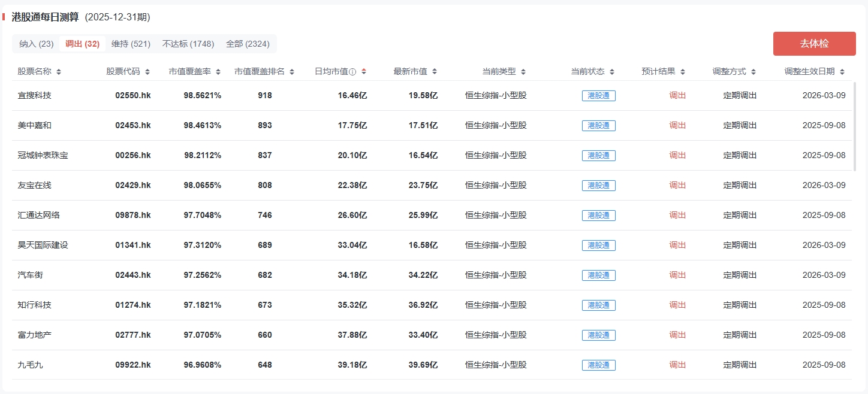This screenshot has height=394, width=868.
Task: Click average market cap 33.04亿
Action: pyautogui.click(x=352, y=245)
